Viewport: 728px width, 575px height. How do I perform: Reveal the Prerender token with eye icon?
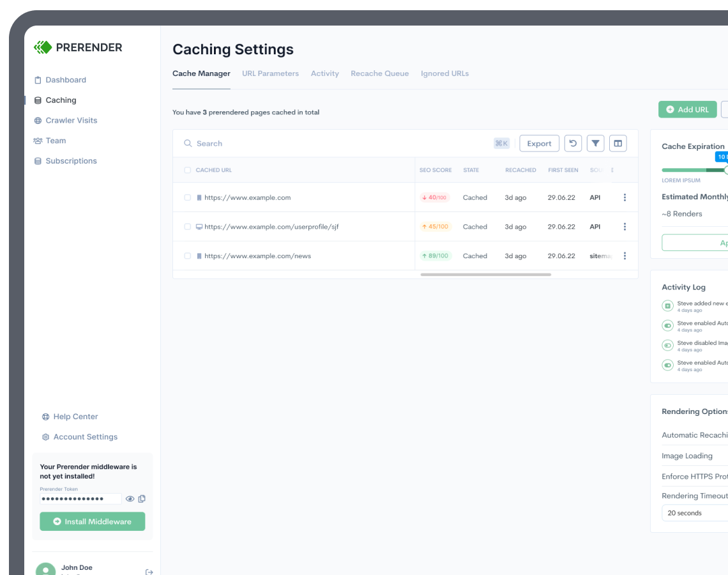(x=130, y=499)
